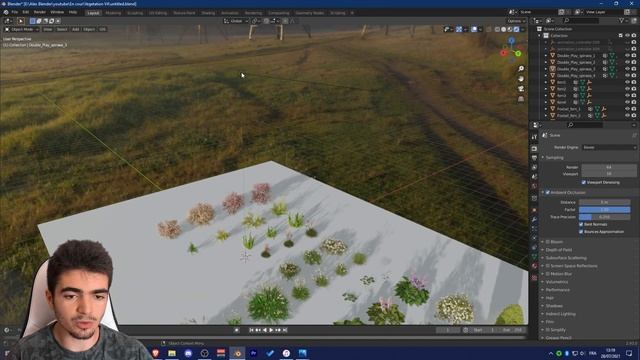Click the properties editor search field
640x360 pixels.
[x=584, y=125]
